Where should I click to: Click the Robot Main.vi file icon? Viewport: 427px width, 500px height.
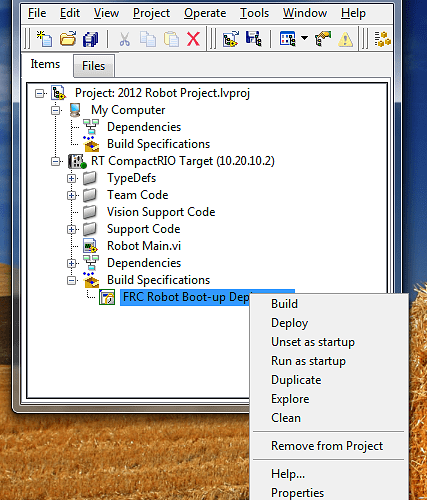tap(90, 246)
